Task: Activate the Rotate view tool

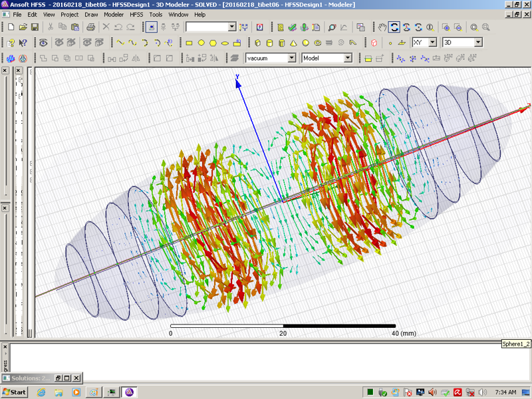Action: point(394,27)
